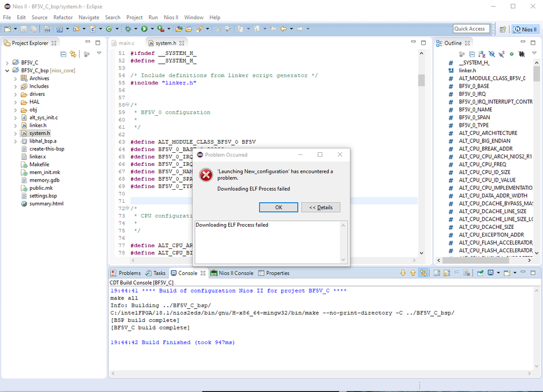Click the Quick Access search field
The height and width of the screenshot is (392, 543).
coord(471,29)
